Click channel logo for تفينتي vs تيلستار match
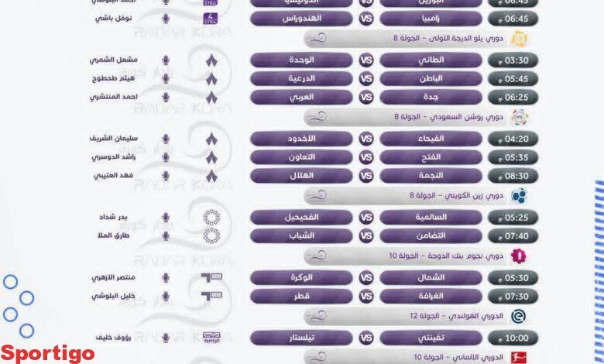The width and height of the screenshot is (604, 364). pyautogui.click(x=211, y=338)
